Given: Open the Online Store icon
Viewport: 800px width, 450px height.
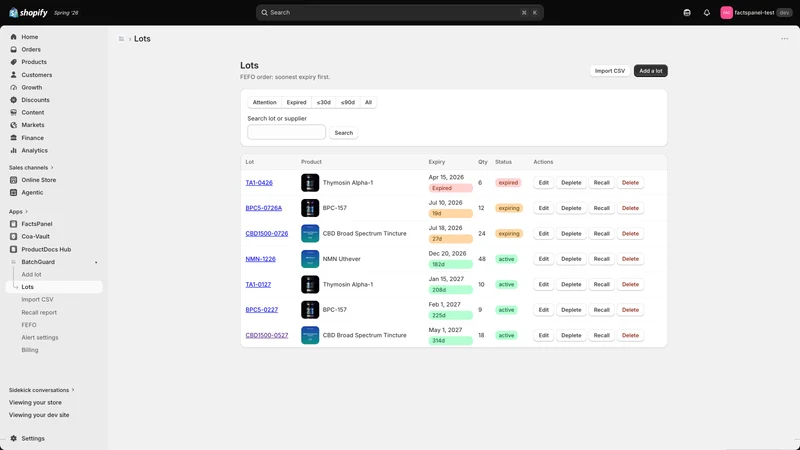Looking at the screenshot, I should point(14,180).
